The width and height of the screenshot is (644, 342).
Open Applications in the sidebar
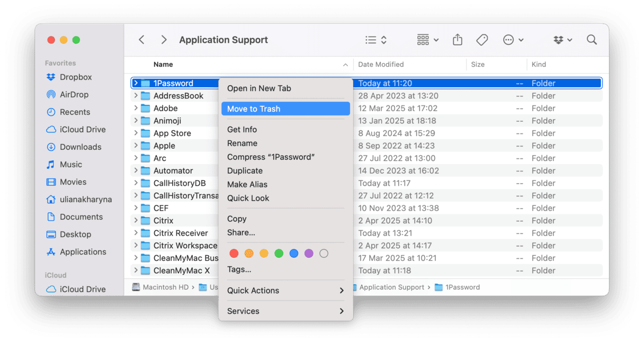(83, 252)
